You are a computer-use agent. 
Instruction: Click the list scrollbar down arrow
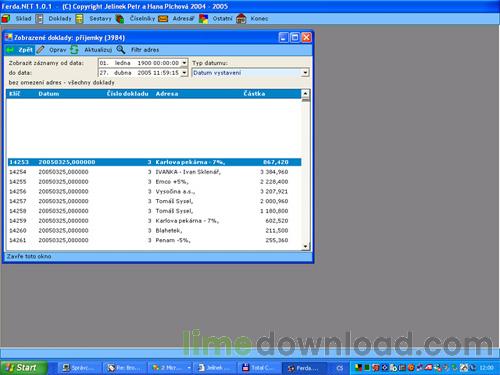(x=306, y=247)
